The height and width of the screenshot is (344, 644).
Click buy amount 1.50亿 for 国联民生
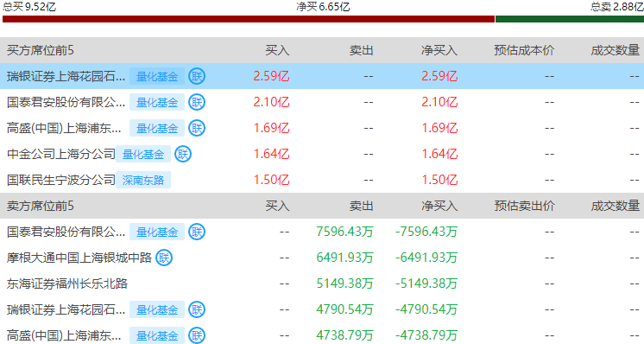(271, 180)
